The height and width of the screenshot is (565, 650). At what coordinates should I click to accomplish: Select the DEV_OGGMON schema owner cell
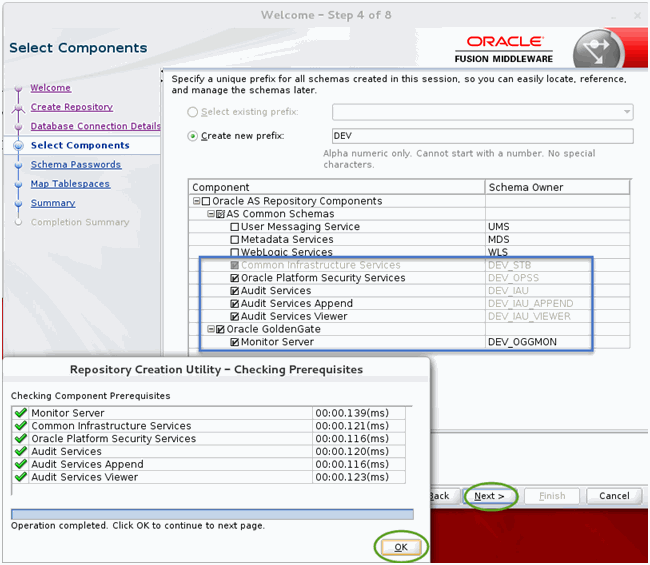(x=558, y=342)
